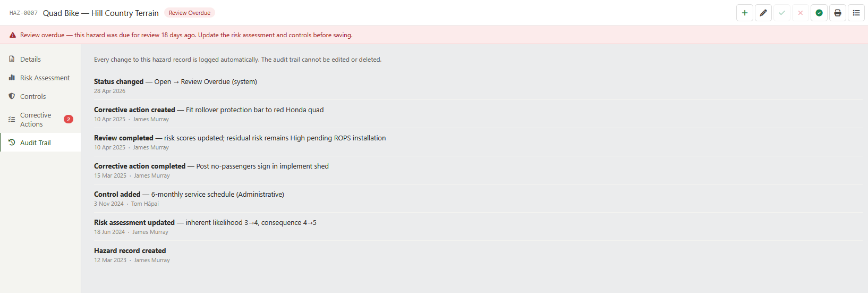Select the Status changed audit entry

click(478, 86)
